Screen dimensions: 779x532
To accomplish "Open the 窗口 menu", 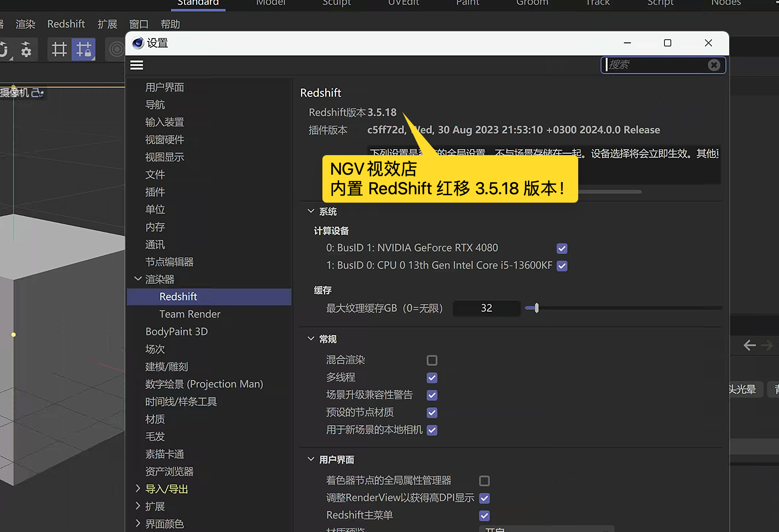I will pos(139,24).
